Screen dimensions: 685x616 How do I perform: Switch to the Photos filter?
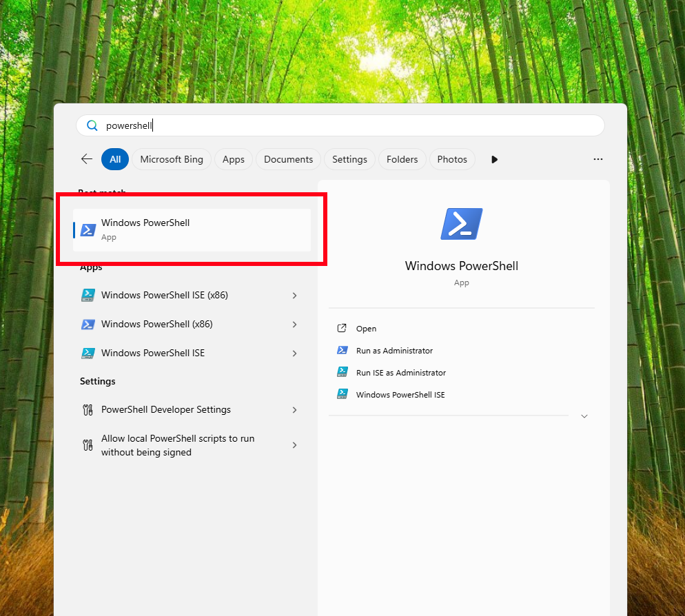(451, 159)
